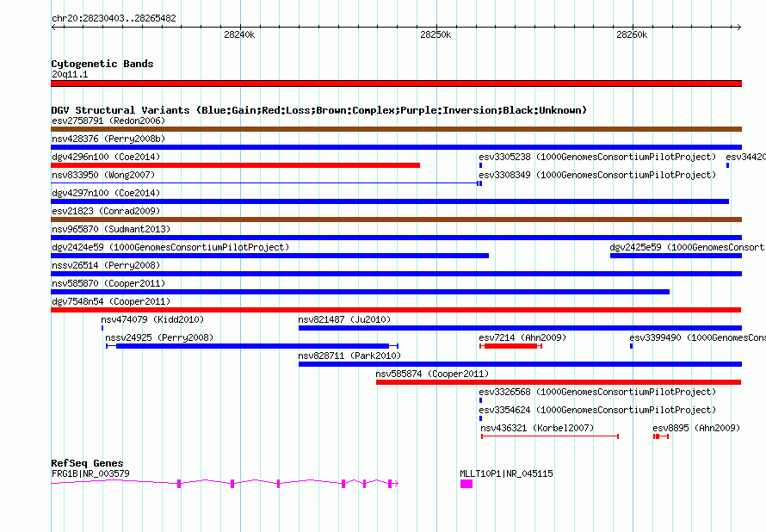
Task: Click the nsv821487 blue gain bar
Action: tap(520, 328)
